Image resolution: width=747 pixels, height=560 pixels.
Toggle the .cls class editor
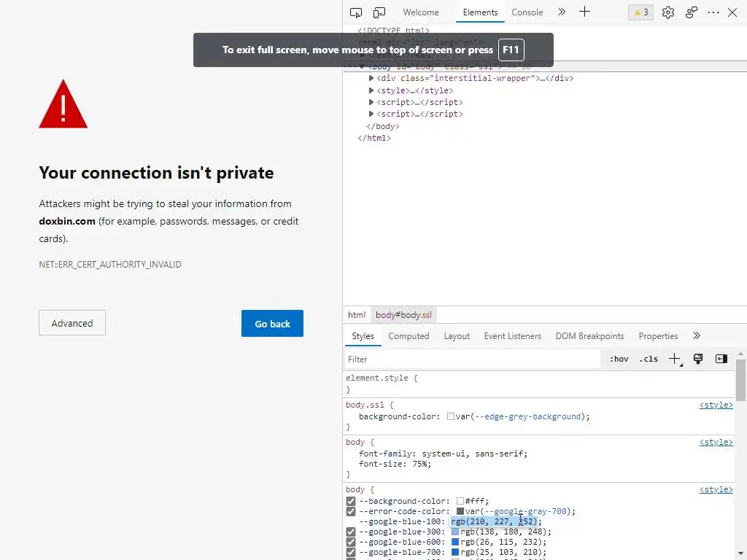tap(649, 359)
